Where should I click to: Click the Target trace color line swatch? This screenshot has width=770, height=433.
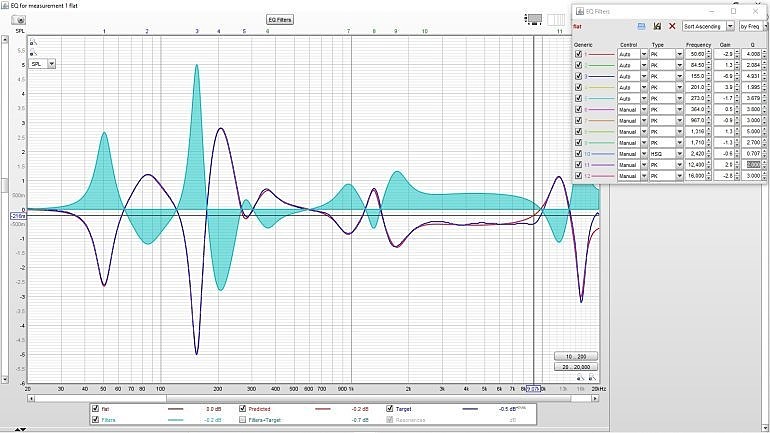tap(470, 409)
